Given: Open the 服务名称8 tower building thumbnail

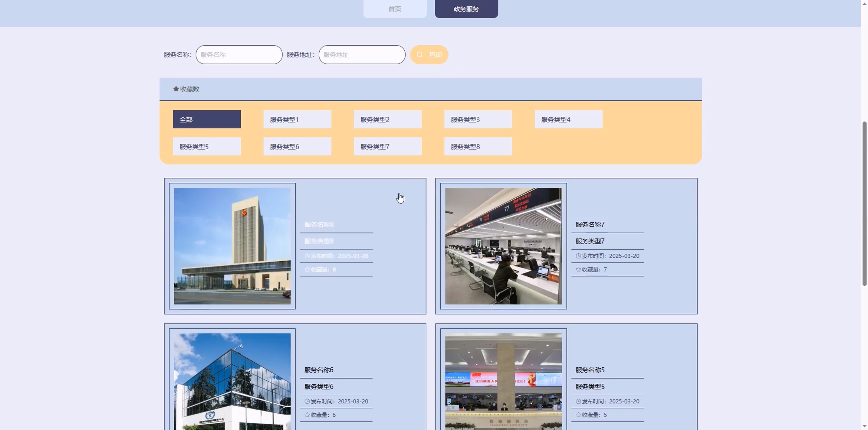Looking at the screenshot, I should coord(232,246).
